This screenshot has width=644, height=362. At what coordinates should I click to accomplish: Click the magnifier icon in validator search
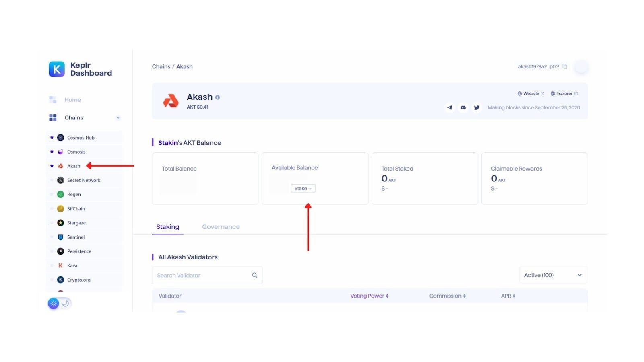pos(254,275)
